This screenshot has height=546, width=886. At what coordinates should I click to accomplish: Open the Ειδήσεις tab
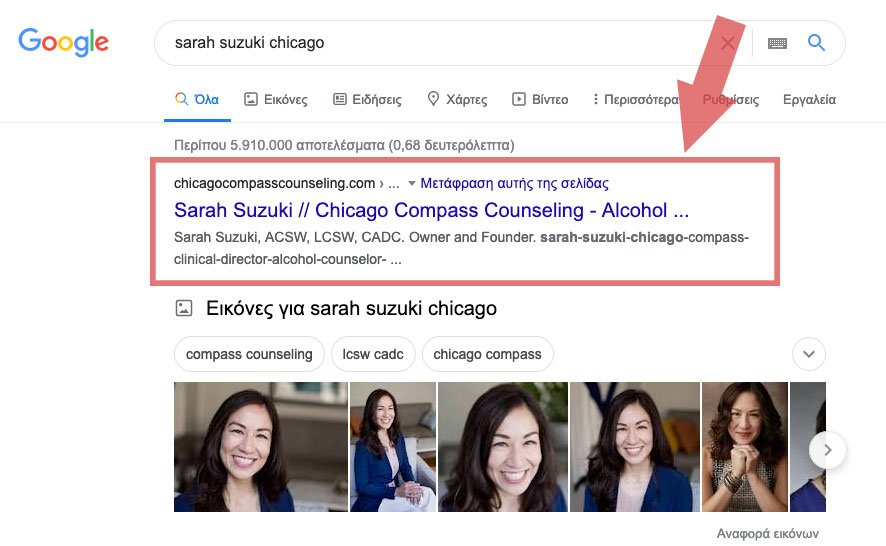click(367, 99)
